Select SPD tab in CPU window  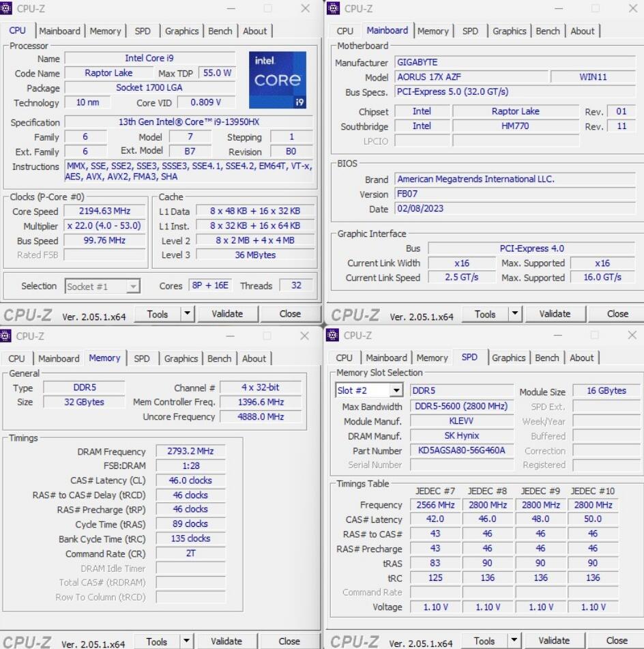pyautogui.click(x=143, y=31)
